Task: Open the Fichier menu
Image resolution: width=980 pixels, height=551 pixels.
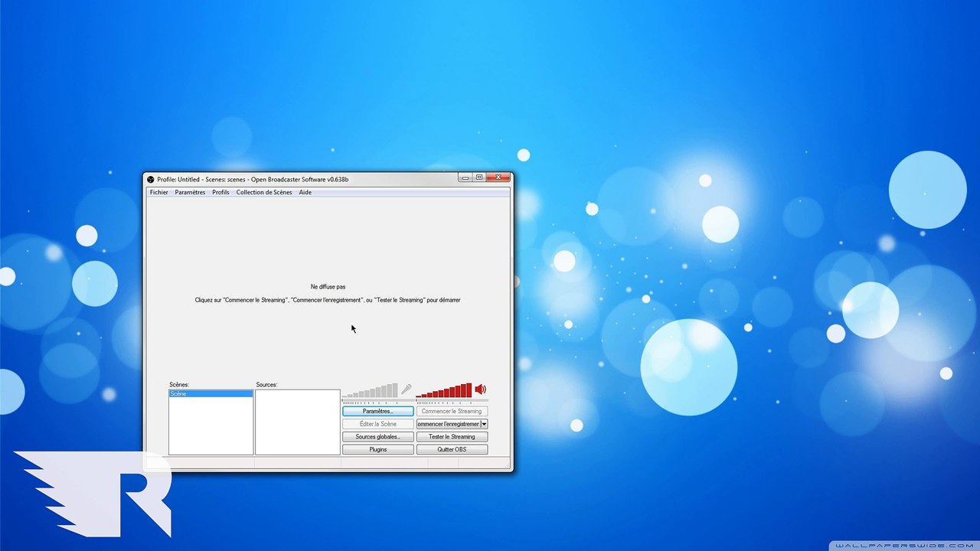Action: (158, 193)
